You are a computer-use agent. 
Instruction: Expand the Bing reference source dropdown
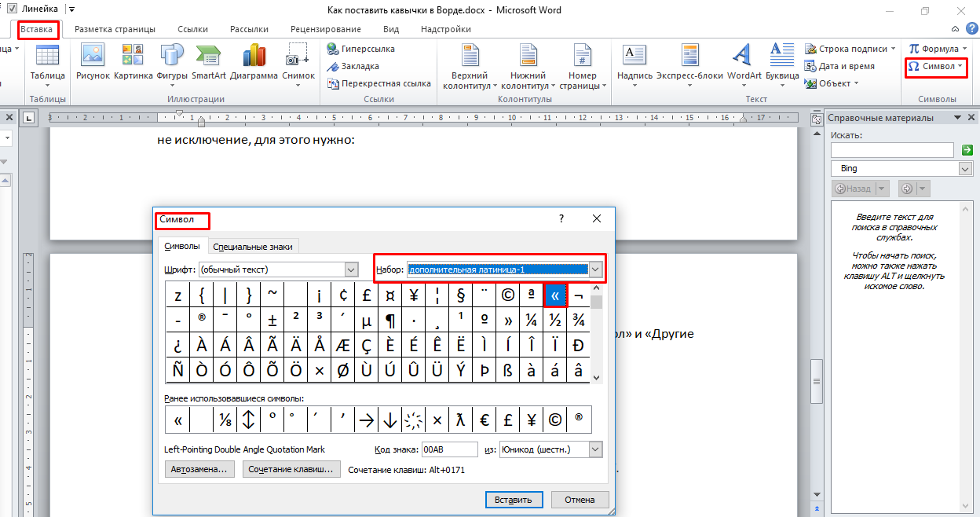point(966,168)
